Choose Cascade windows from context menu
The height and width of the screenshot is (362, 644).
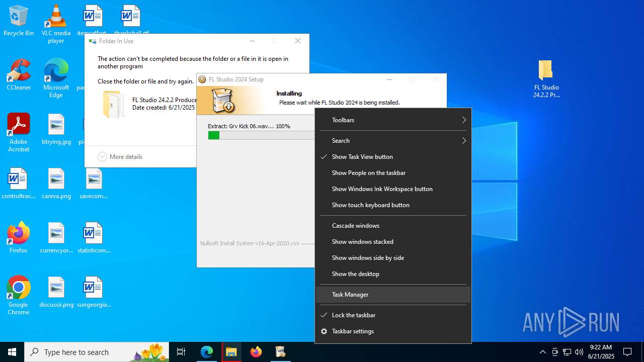click(393, 226)
